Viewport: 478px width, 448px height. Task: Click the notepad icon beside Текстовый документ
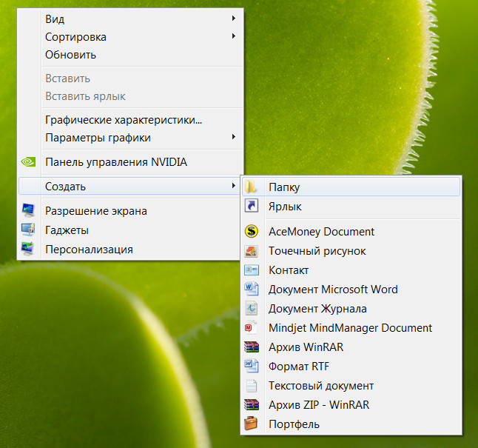[x=252, y=386]
